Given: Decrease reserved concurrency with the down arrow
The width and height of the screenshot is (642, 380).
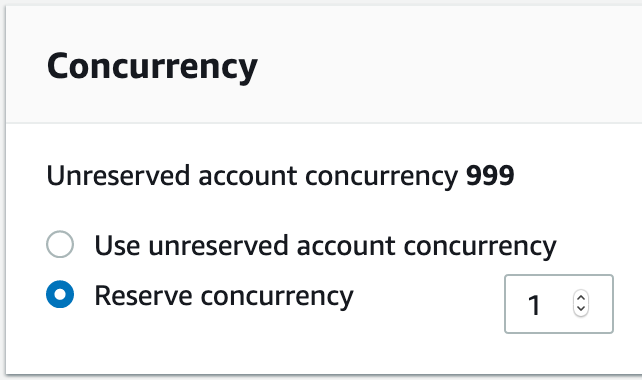Looking at the screenshot, I should 581,309.
